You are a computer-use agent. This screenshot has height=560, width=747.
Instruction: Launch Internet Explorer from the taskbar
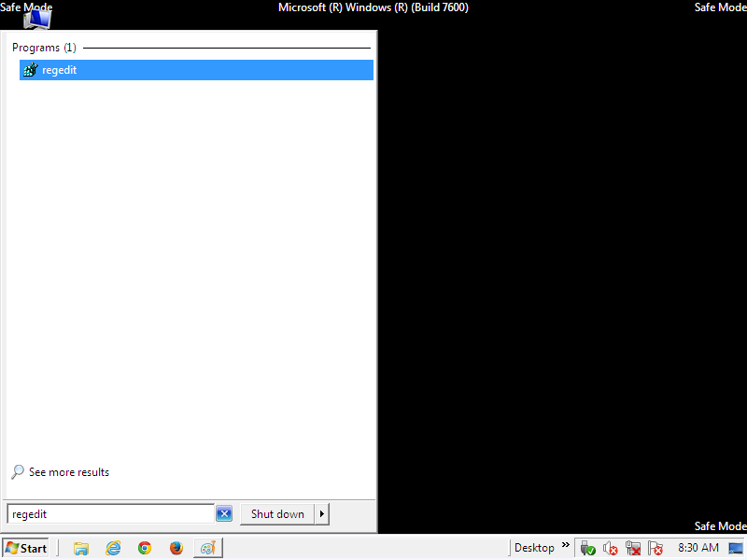113,548
